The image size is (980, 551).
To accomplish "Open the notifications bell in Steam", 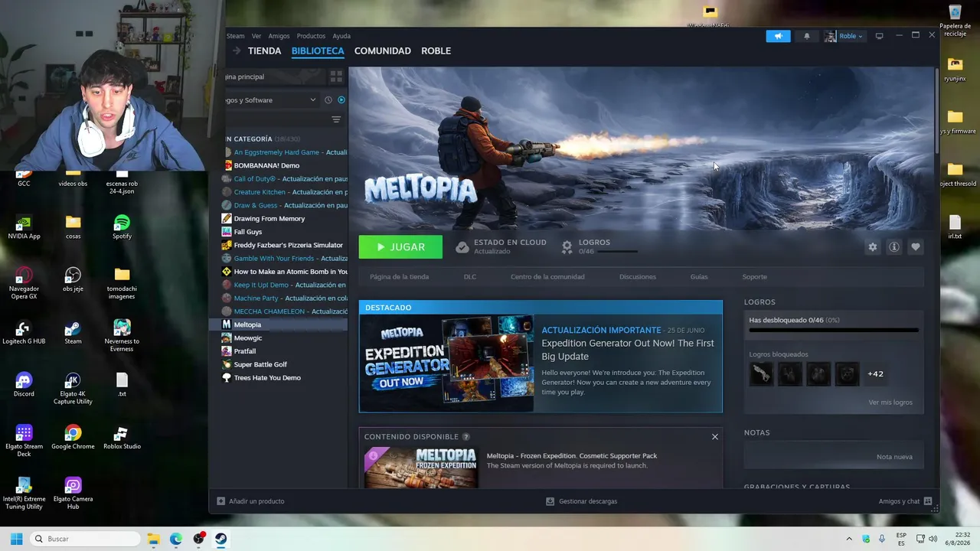I will 806,36.
